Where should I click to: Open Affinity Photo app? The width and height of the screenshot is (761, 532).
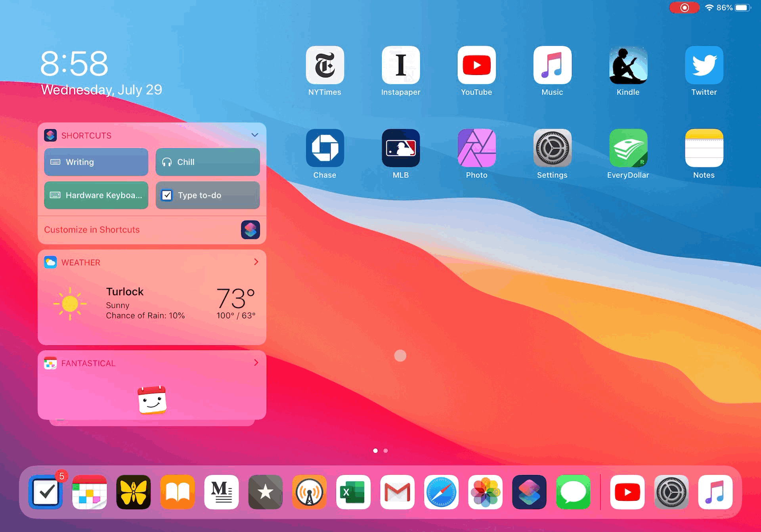pyautogui.click(x=476, y=148)
